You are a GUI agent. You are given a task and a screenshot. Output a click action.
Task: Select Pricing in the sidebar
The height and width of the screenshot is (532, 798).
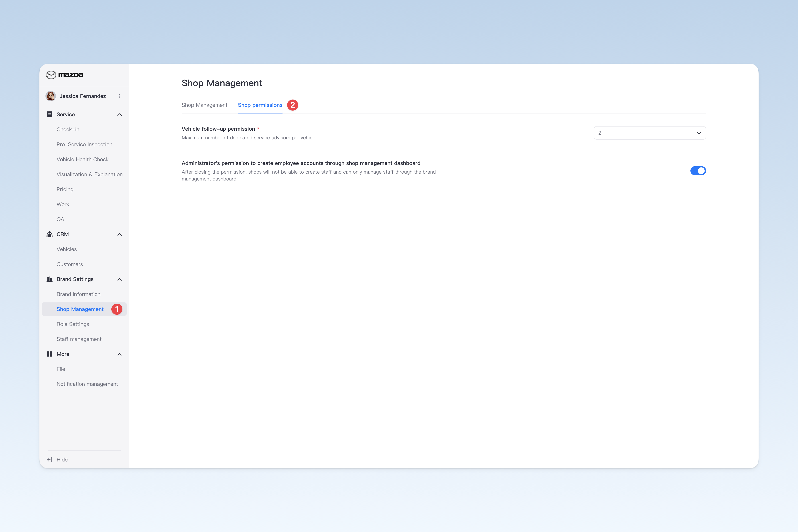click(x=65, y=189)
